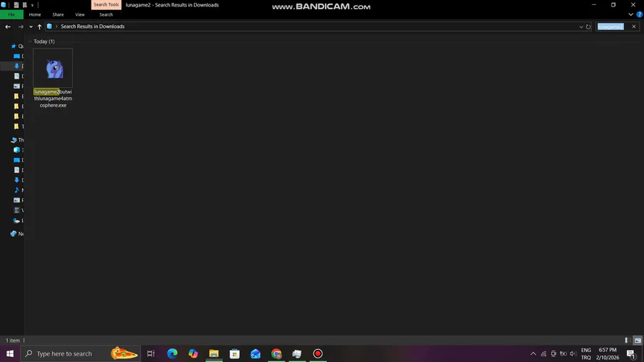The image size is (644, 362).
Task: Click inside the lunagame2 search field
Action: pos(613,26)
